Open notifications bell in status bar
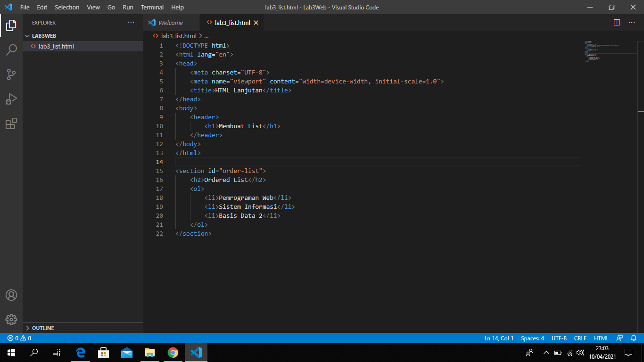644x362 pixels. pyautogui.click(x=633, y=338)
